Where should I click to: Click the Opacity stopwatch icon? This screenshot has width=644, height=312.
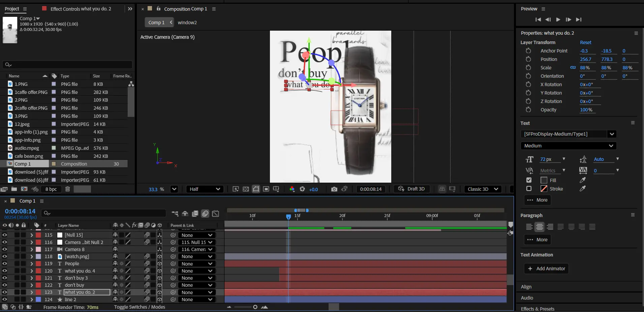point(528,110)
